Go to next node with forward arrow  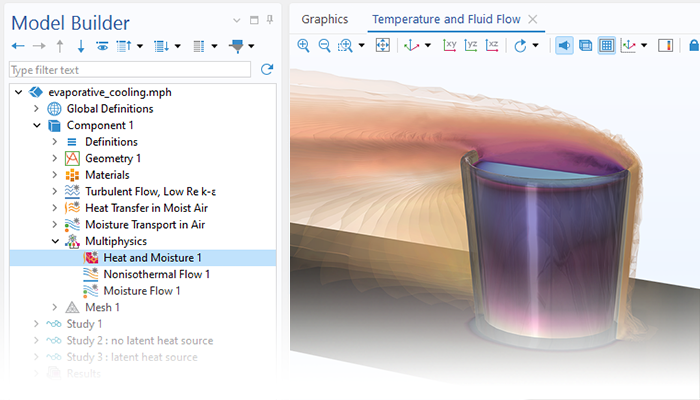[39, 46]
